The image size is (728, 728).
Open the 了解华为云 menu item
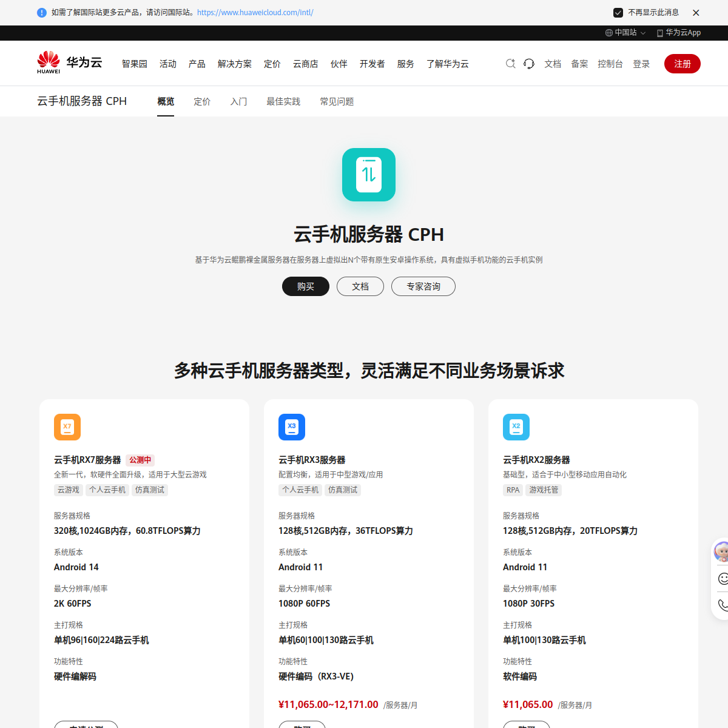448,64
